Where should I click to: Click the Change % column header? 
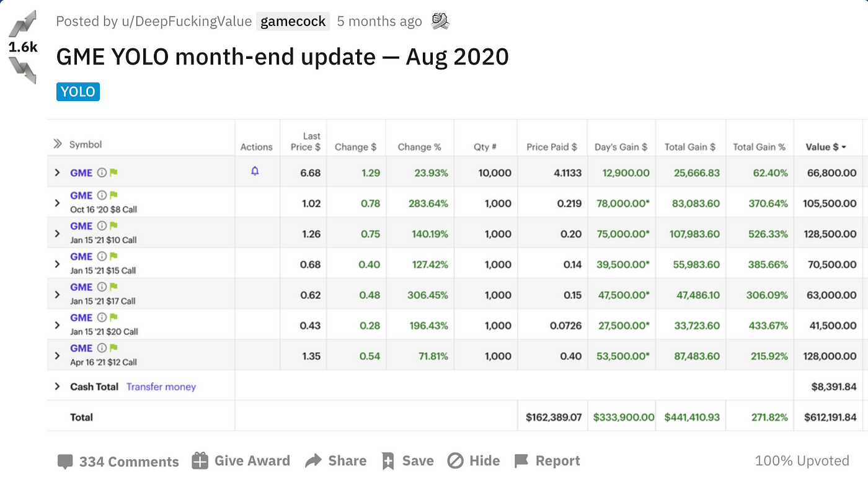click(419, 147)
